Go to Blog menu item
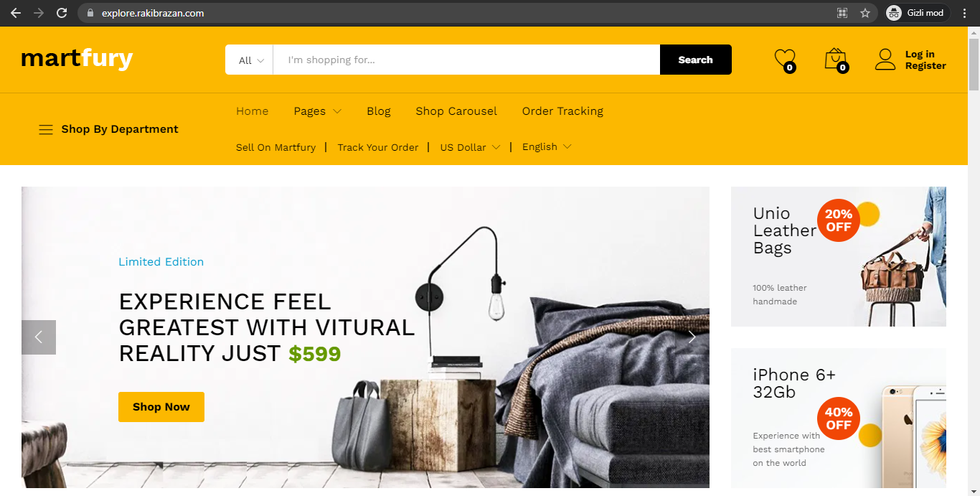This screenshot has height=496, width=980. pyautogui.click(x=379, y=111)
